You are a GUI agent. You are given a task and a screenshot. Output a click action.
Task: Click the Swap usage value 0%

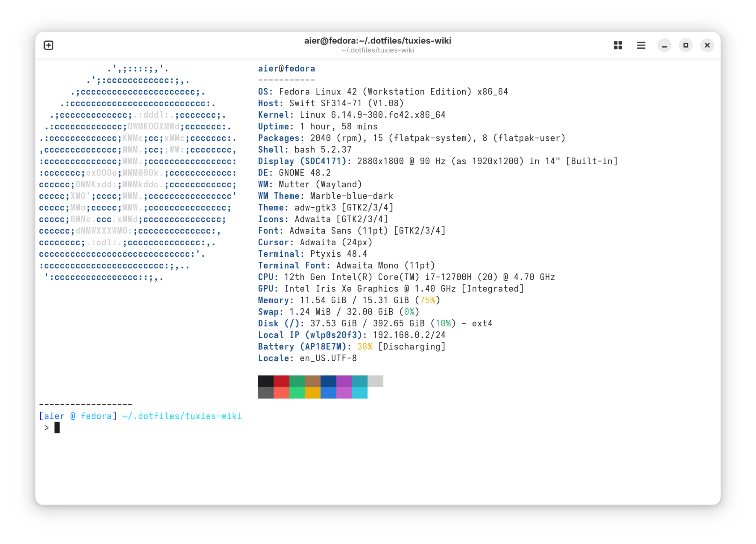[x=409, y=312]
